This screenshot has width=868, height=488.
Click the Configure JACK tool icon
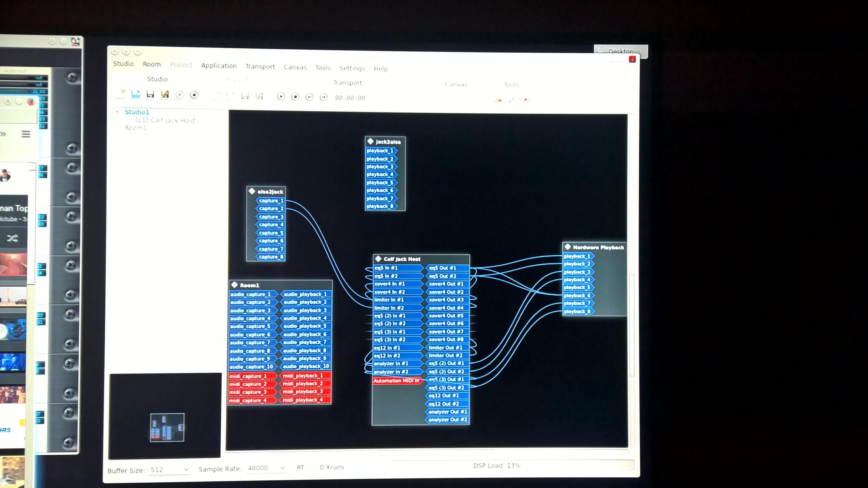click(x=512, y=100)
